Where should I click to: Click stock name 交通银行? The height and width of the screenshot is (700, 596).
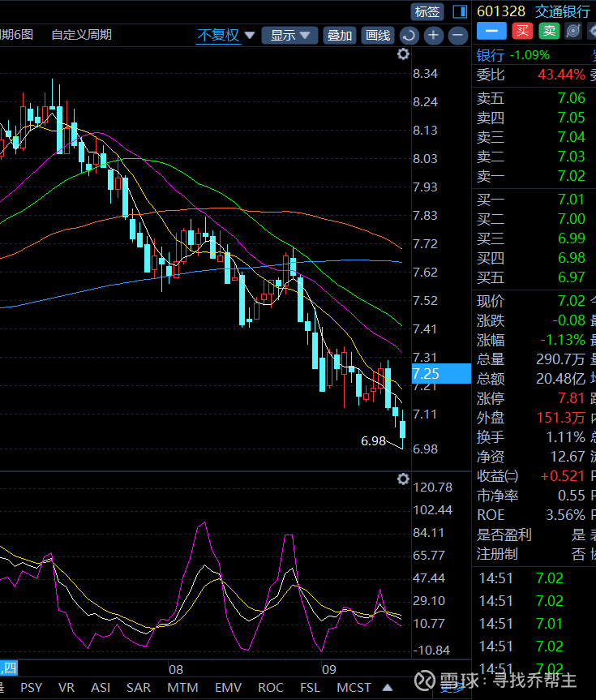point(563,11)
